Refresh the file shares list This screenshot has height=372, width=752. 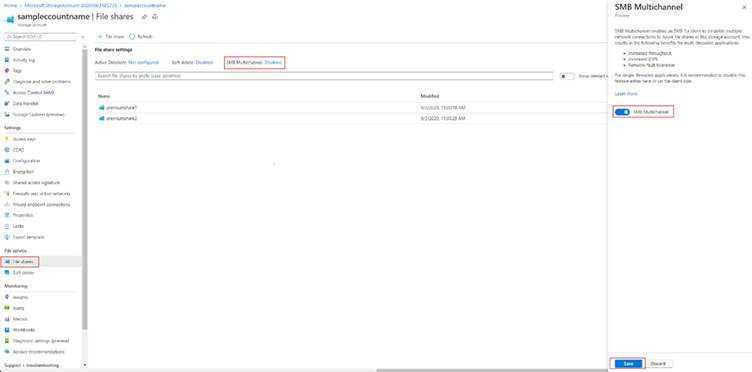click(141, 36)
